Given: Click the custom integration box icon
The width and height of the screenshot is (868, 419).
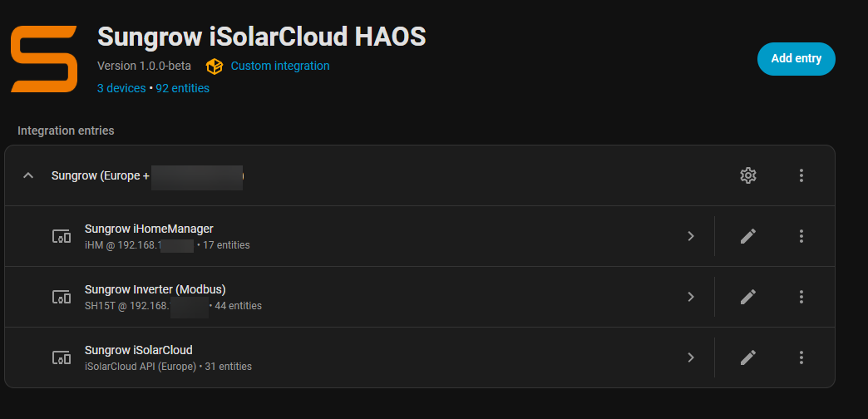Looking at the screenshot, I should [x=214, y=67].
